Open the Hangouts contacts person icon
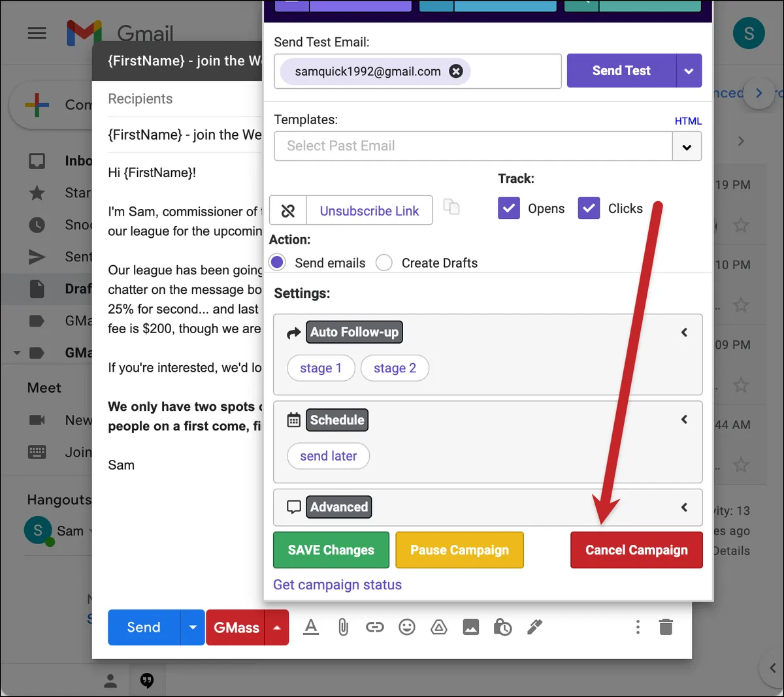This screenshot has height=697, width=784. (x=110, y=681)
